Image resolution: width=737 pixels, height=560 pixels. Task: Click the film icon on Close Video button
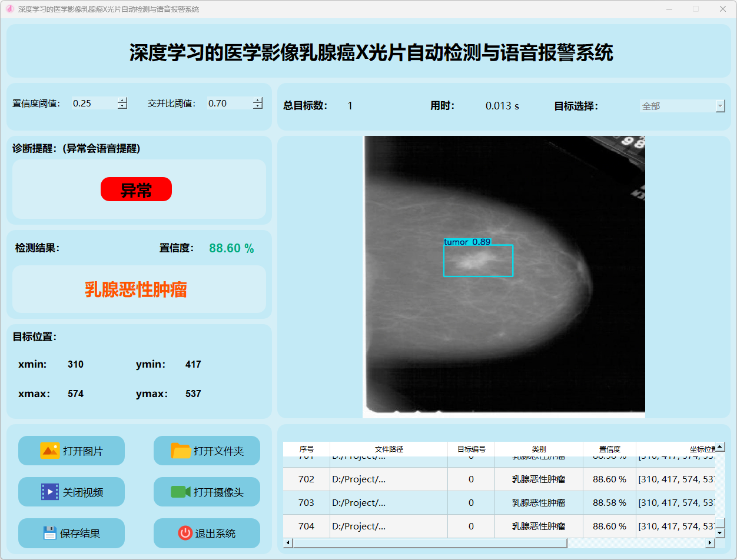pos(50,492)
